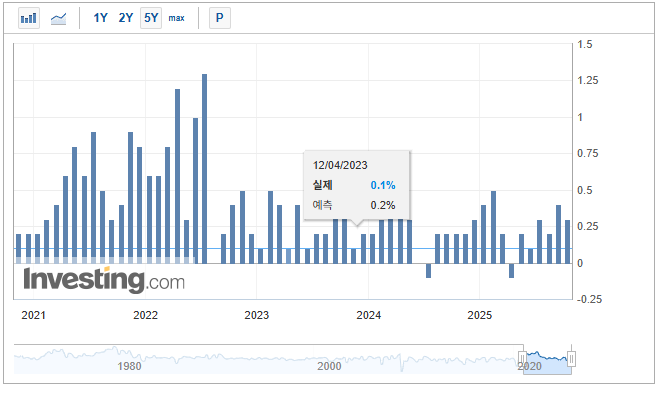This screenshot has height=393, width=656.
Task: Click the tallest bar near 1.3 in 2022
Action: click(x=205, y=169)
